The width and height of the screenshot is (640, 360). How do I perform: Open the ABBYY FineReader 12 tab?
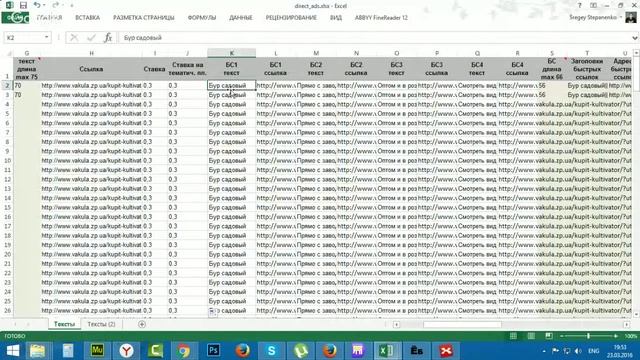pos(381,18)
